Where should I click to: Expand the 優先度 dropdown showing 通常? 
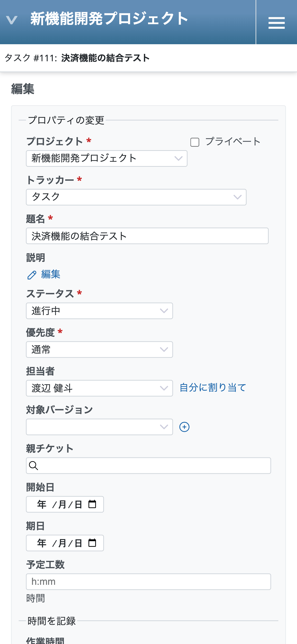click(x=99, y=349)
